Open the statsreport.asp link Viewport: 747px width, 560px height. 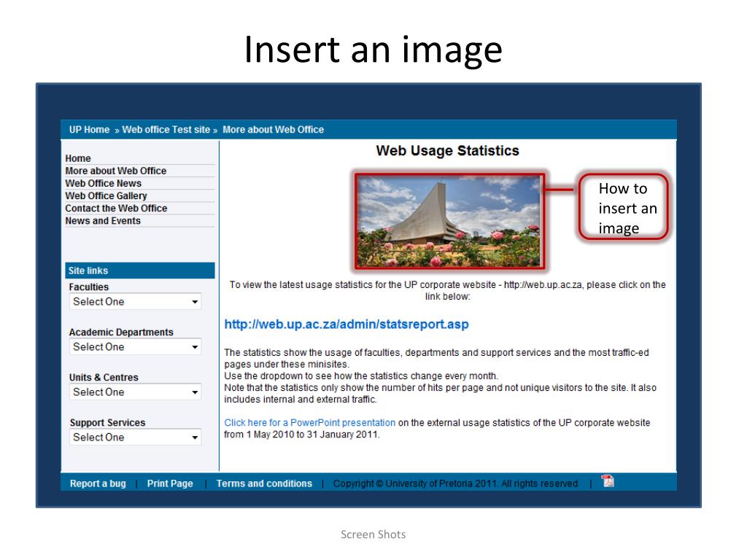point(347,324)
